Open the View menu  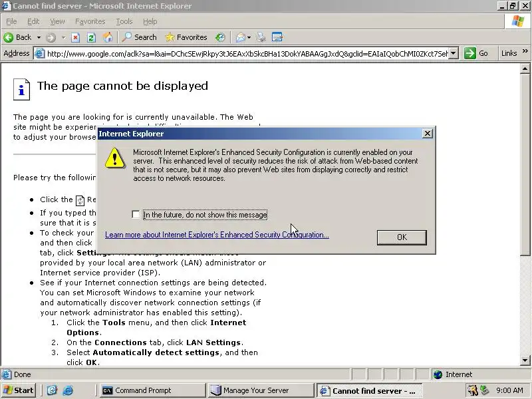pyautogui.click(x=57, y=21)
